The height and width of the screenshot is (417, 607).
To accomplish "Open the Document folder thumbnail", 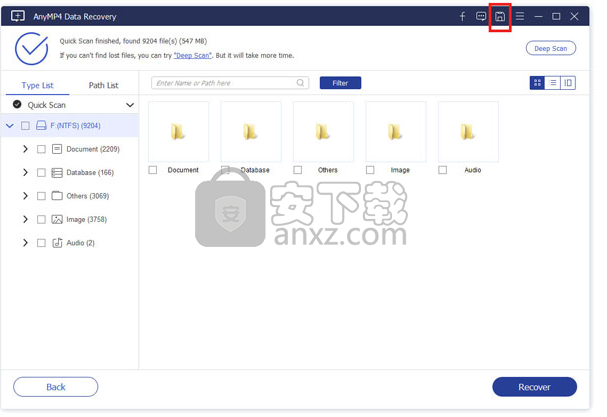I will pos(178,132).
